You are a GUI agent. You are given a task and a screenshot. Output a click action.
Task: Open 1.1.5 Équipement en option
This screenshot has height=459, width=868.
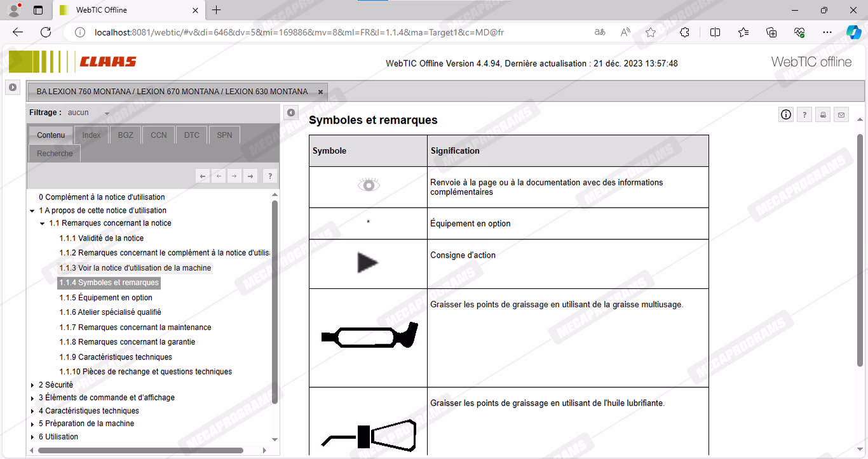(x=105, y=298)
